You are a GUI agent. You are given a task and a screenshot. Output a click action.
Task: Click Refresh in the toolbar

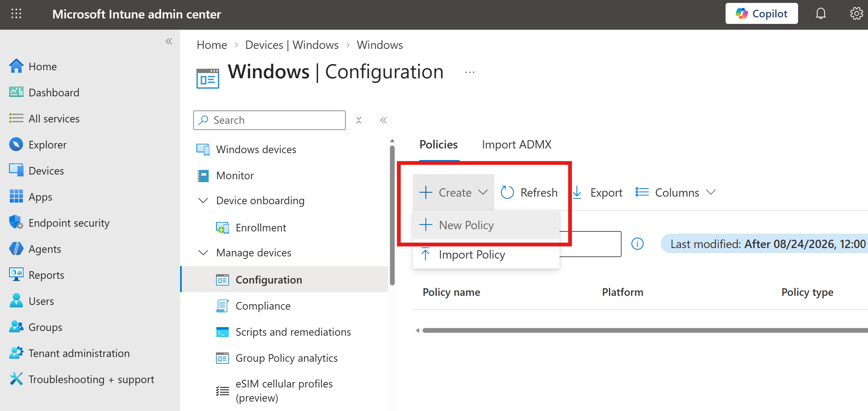529,193
